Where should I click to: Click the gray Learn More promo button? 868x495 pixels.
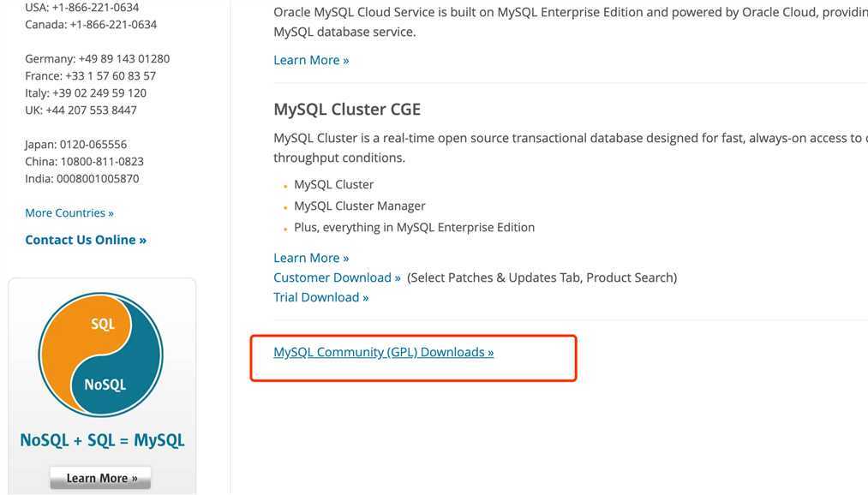pyautogui.click(x=100, y=478)
